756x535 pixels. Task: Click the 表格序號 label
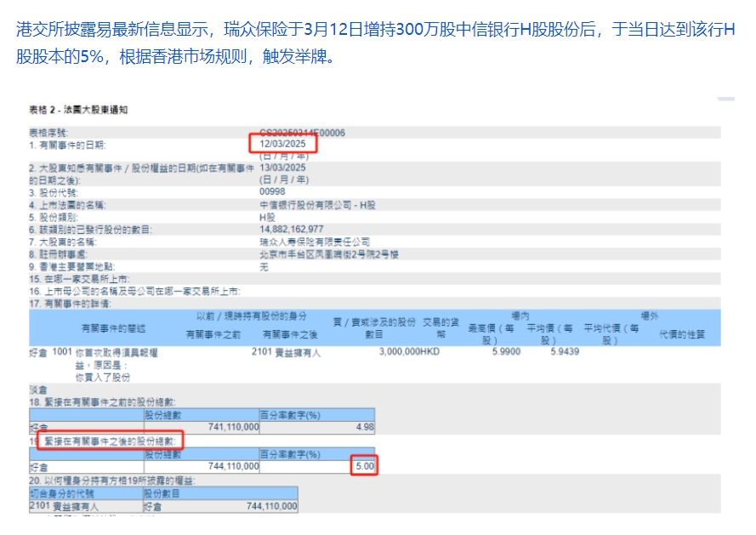point(48,133)
